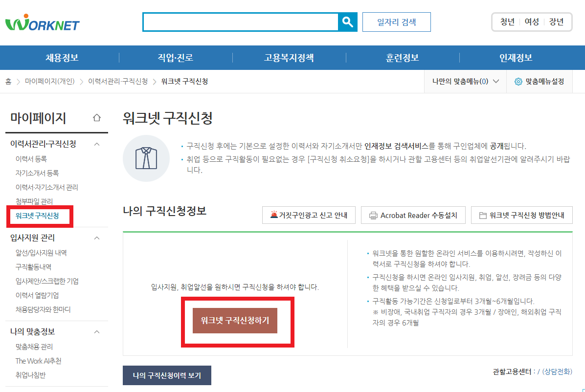
Task: Open 구직활동내역 in the sidebar
Action: coord(33,267)
